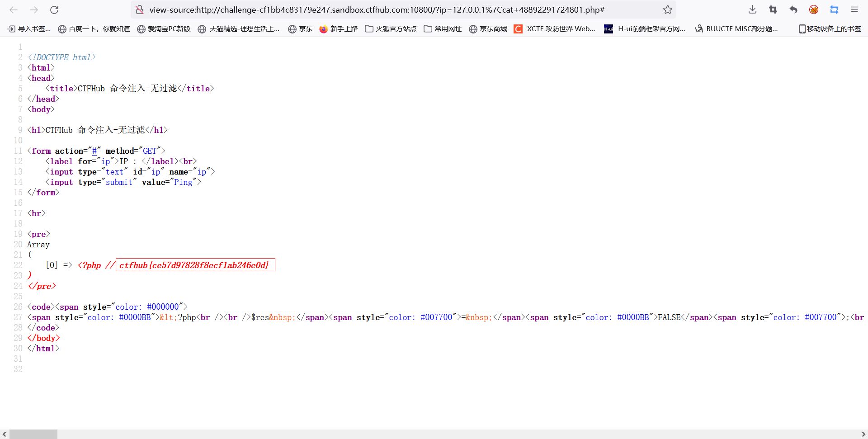
Task: Open the XCTF 攻防世界 bookmark
Action: [555, 29]
